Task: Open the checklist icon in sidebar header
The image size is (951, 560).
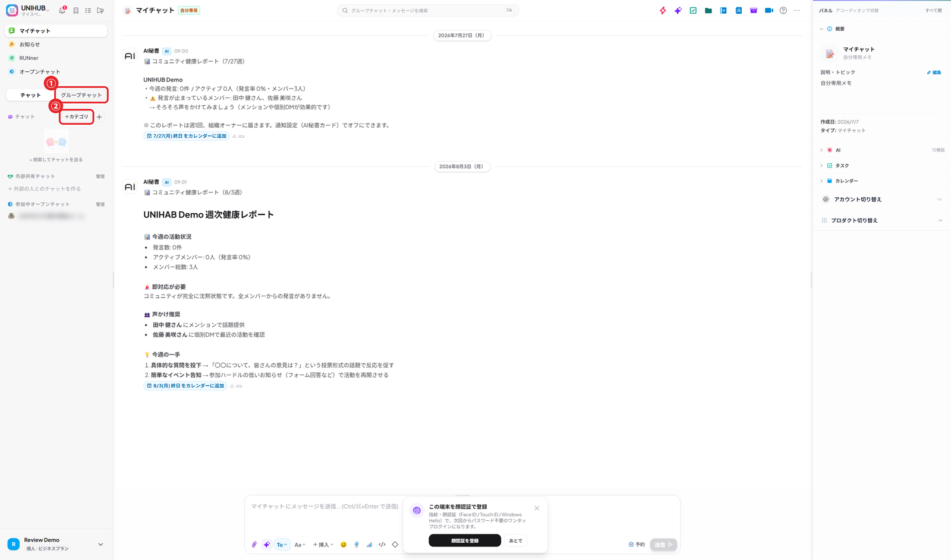Action: click(x=88, y=11)
